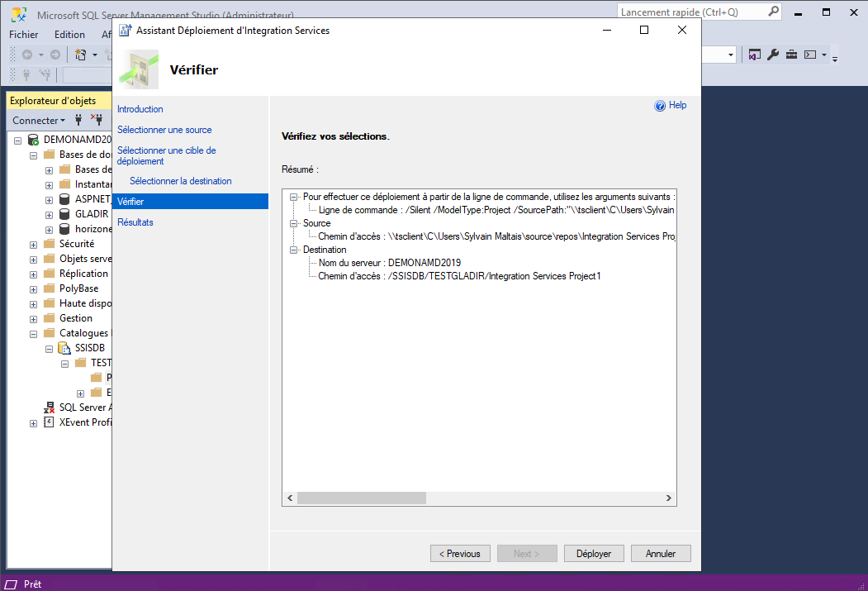Image resolution: width=868 pixels, height=591 pixels.
Task: Select the SQL Server Agent icon
Action: 50,408
